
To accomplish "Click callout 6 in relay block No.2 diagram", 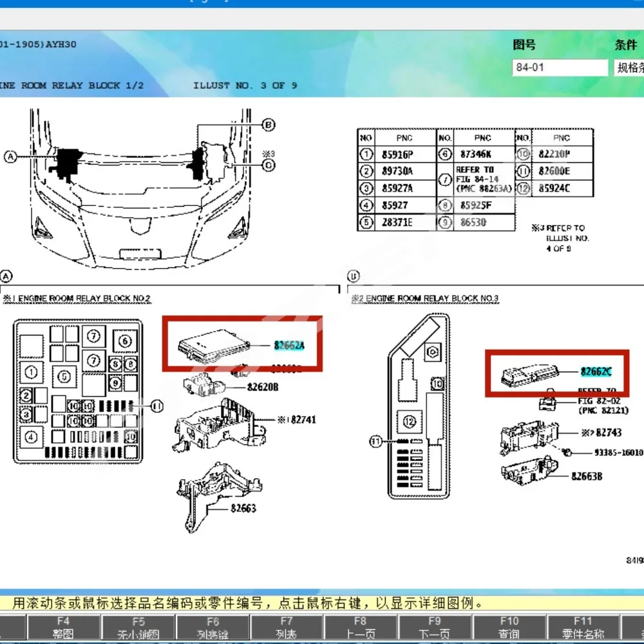I will [x=126, y=341].
